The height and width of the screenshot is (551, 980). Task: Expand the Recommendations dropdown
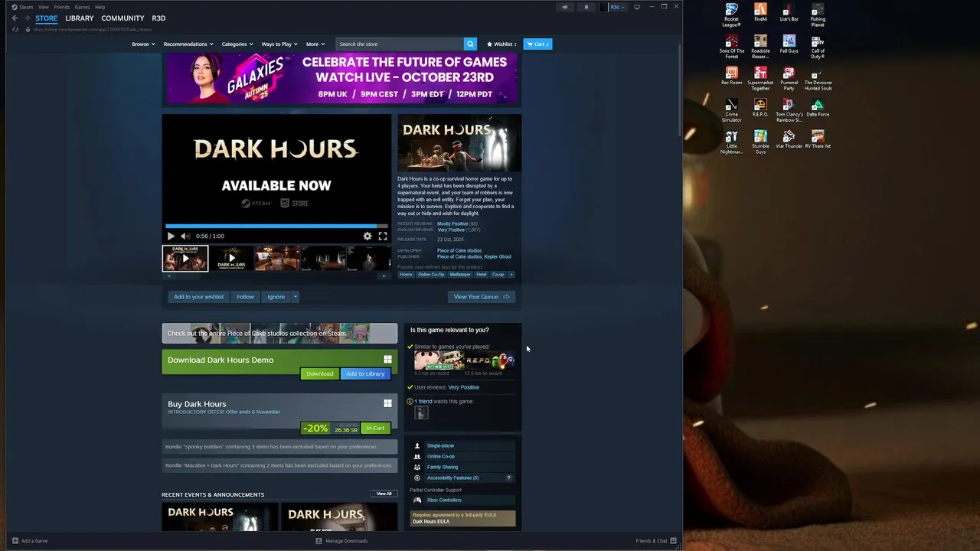tap(188, 44)
